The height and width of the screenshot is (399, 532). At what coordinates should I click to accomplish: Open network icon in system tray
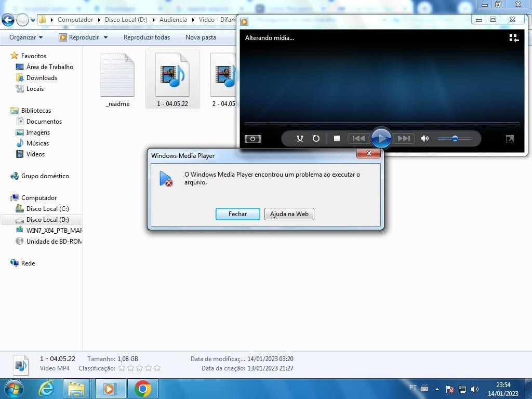[462, 389]
